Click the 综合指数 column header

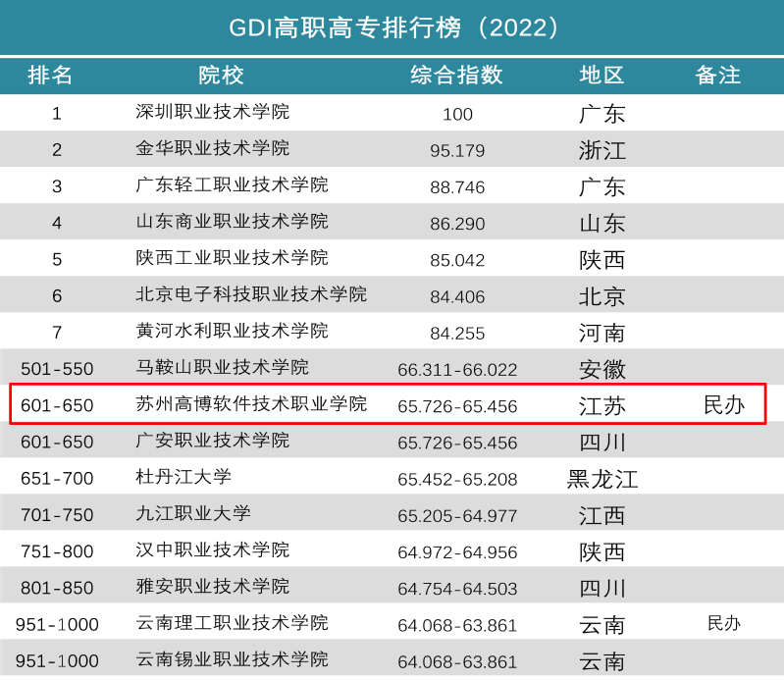[x=456, y=76]
